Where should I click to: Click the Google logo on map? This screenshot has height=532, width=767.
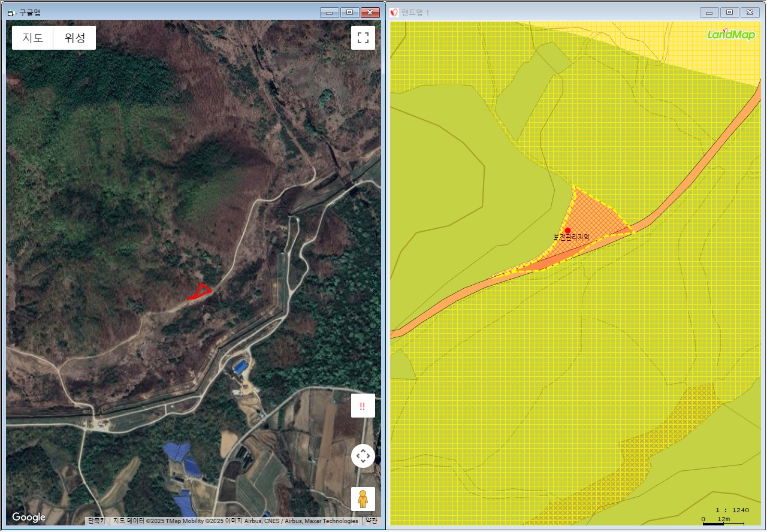click(29, 517)
